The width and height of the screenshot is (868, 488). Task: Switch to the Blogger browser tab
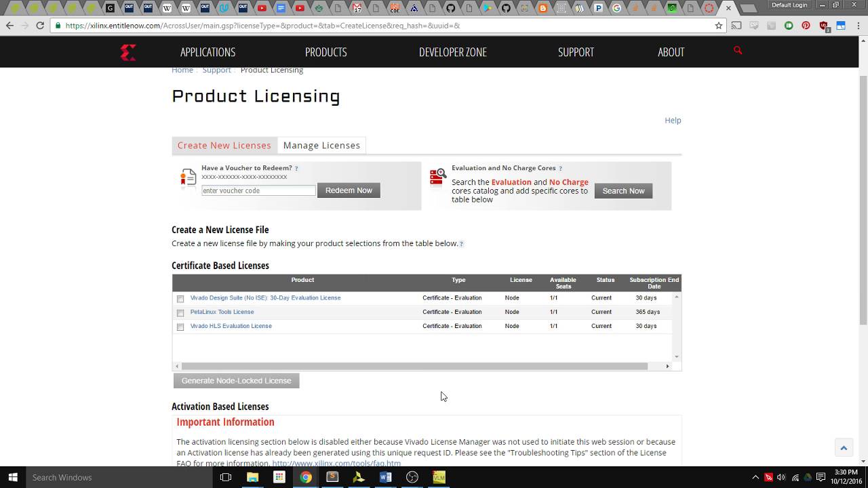[x=542, y=8]
